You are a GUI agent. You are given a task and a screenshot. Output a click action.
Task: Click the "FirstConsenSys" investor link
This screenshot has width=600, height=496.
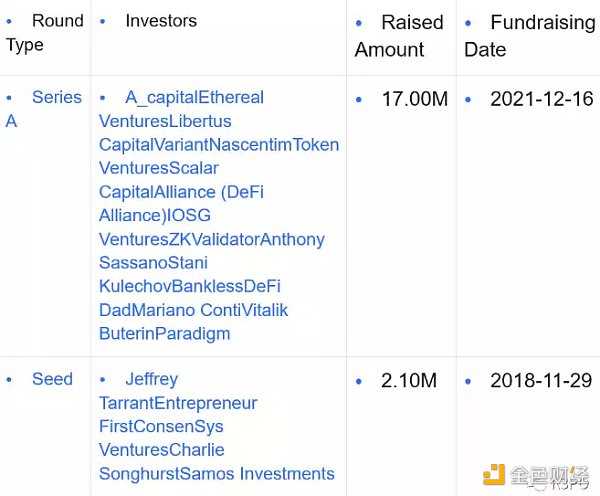161,427
